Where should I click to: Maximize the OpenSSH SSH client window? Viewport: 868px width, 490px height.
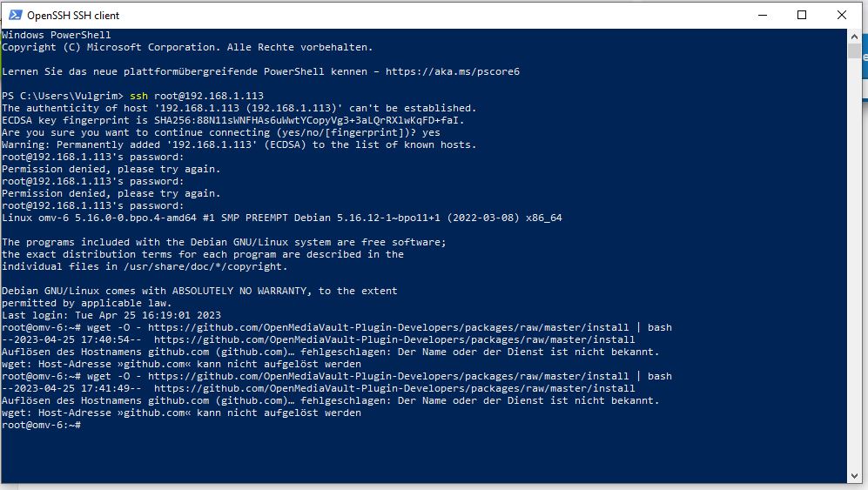tap(802, 15)
